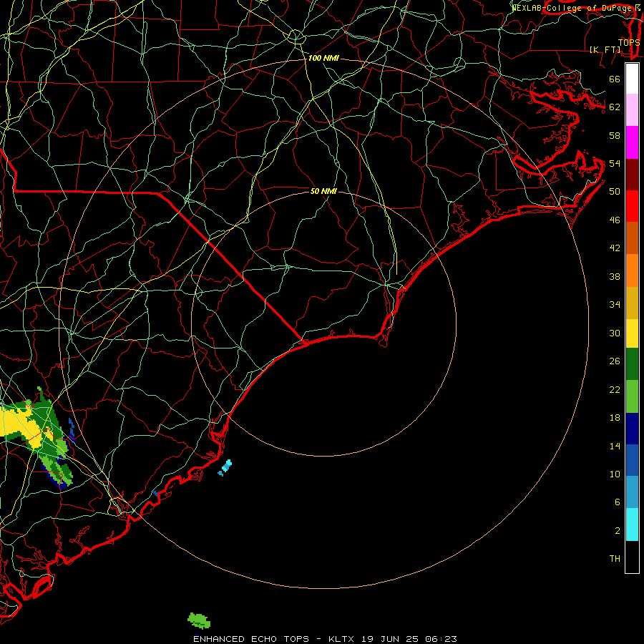Click the dark green legend swatch

point(632,364)
